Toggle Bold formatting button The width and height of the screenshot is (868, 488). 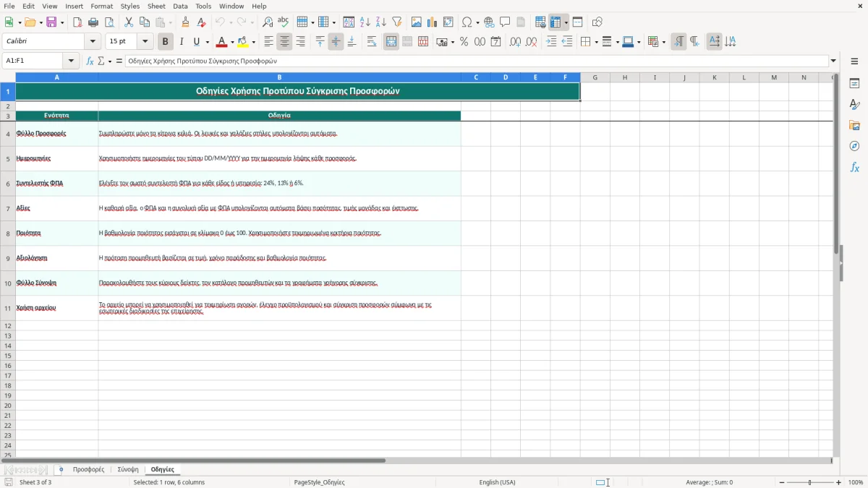[x=166, y=42]
